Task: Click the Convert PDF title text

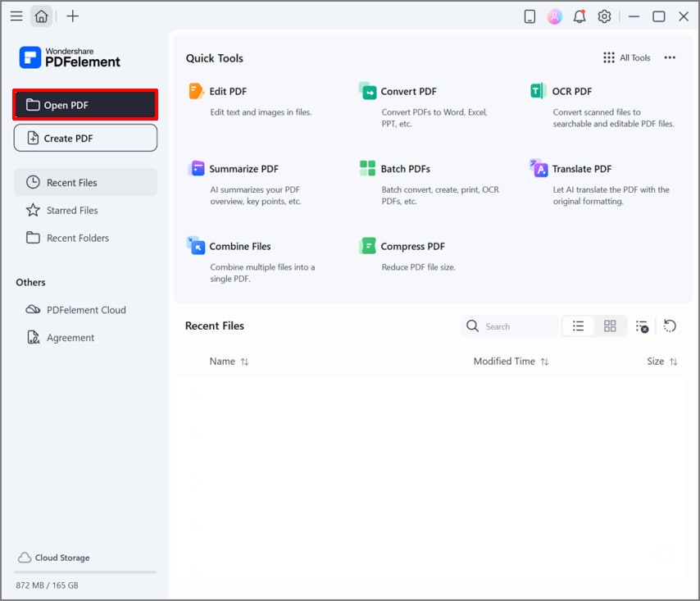Action: (x=408, y=91)
